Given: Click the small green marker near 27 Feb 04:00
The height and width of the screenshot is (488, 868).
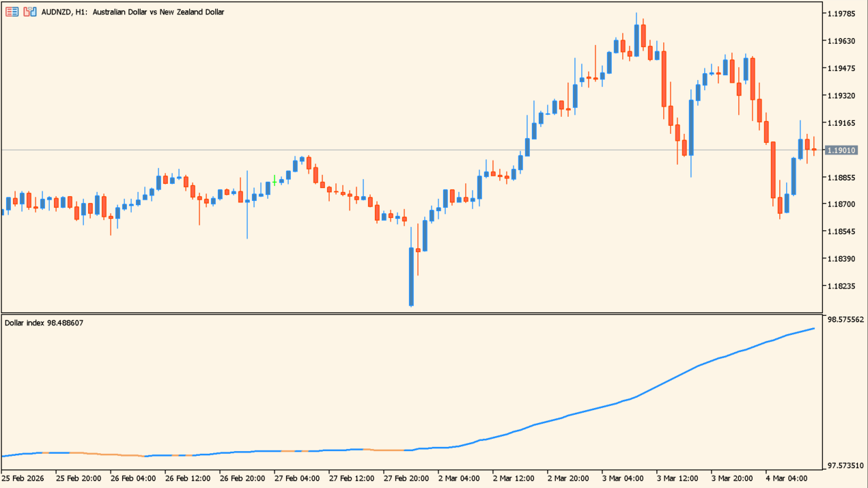Looking at the screenshot, I should coord(275,182).
